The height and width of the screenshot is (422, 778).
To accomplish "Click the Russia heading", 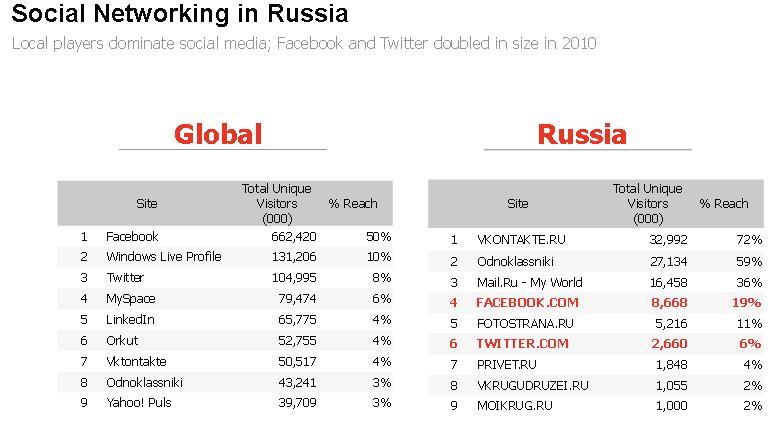I will click(582, 134).
